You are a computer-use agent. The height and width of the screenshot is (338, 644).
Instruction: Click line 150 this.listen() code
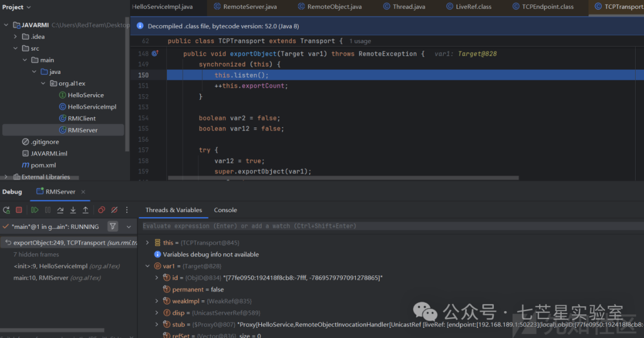tap(241, 75)
